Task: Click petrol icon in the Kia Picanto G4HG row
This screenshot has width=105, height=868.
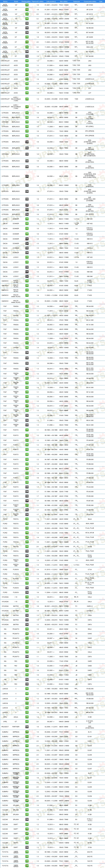Action: click(x=27, y=647)
